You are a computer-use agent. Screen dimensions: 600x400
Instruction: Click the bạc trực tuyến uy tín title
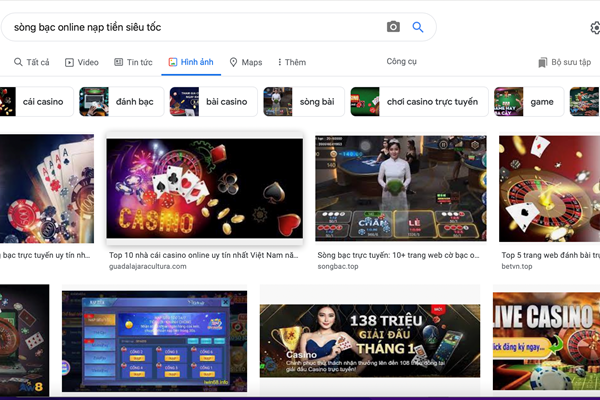pos(45,255)
